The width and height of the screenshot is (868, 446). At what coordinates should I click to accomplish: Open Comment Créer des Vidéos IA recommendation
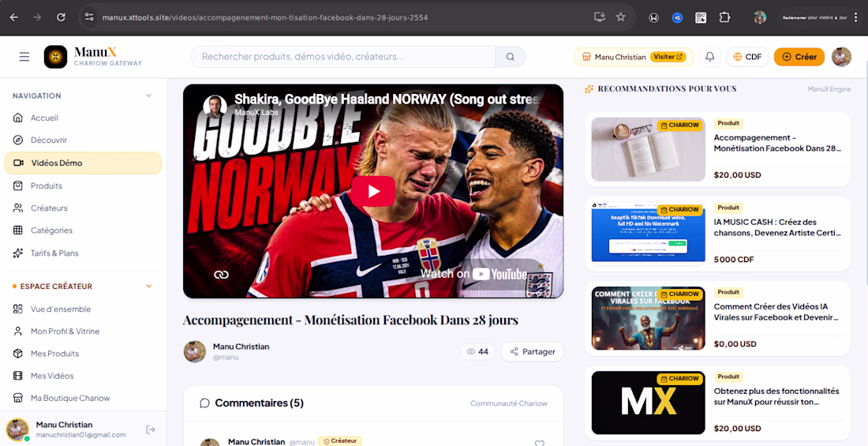coord(717,318)
